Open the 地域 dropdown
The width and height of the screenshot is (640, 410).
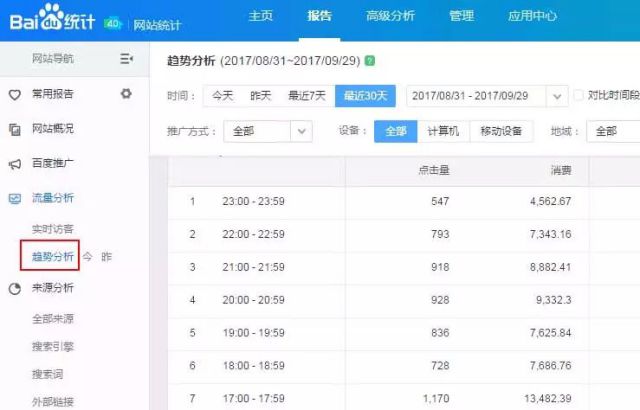pyautogui.click(x=612, y=131)
